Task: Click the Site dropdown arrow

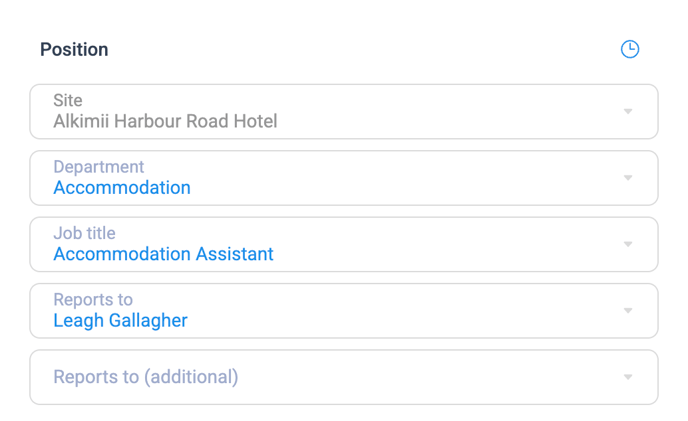Action: click(x=628, y=111)
